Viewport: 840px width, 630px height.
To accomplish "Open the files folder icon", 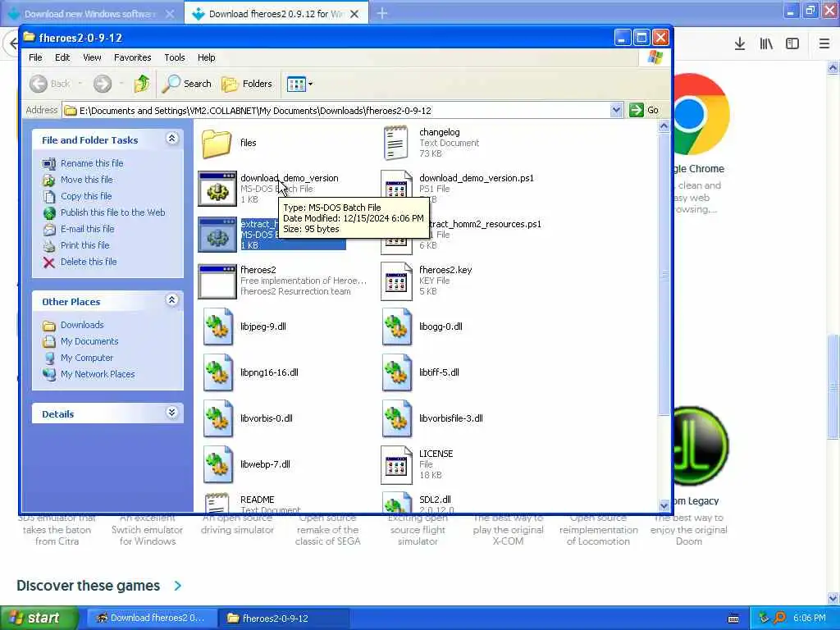I will 217,143.
